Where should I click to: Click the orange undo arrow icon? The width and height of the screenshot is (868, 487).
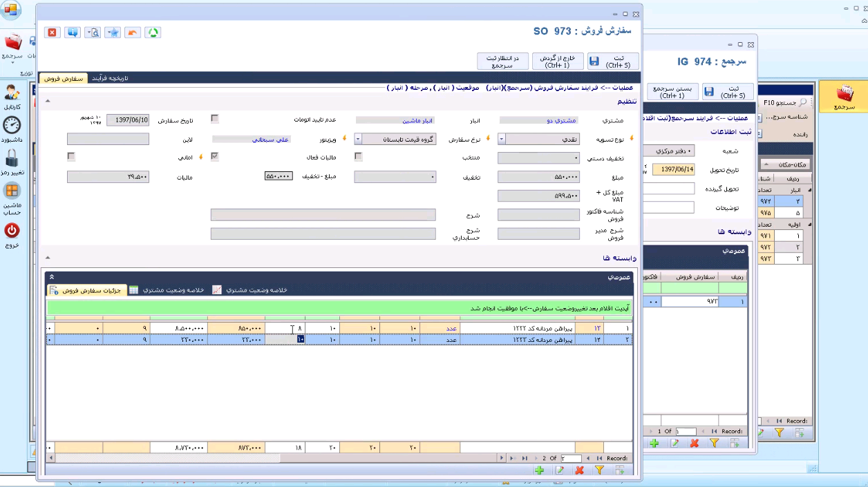point(133,32)
